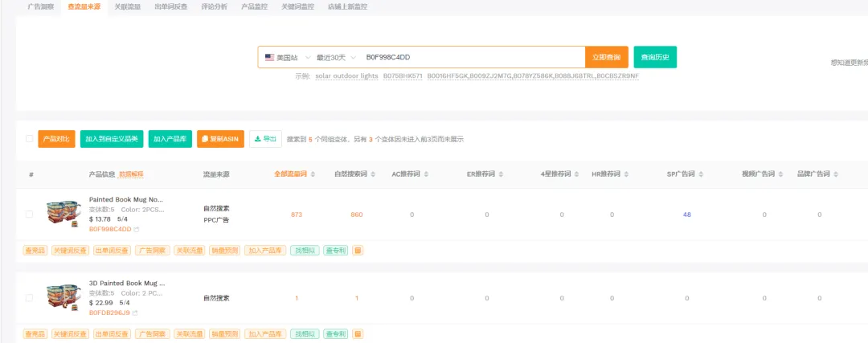Click the 复制ASIN button
The image size is (868, 343).
point(220,139)
